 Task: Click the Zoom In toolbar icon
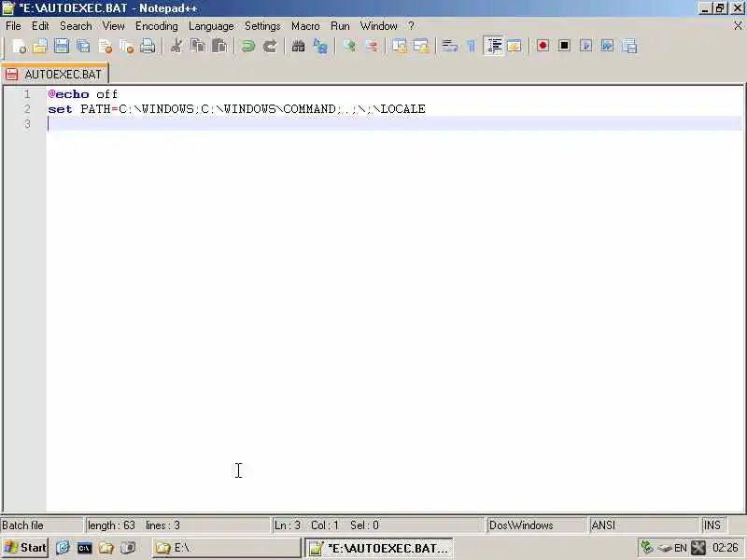coord(349,46)
